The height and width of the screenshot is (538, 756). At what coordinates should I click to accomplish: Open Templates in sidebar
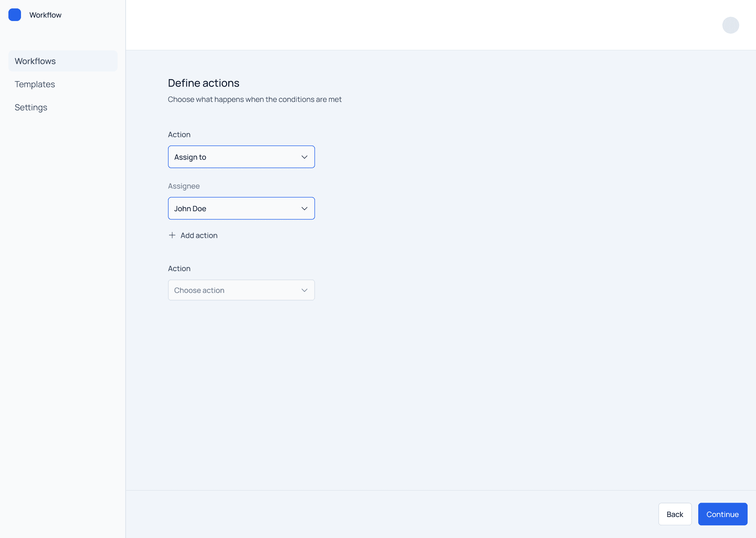tap(35, 84)
